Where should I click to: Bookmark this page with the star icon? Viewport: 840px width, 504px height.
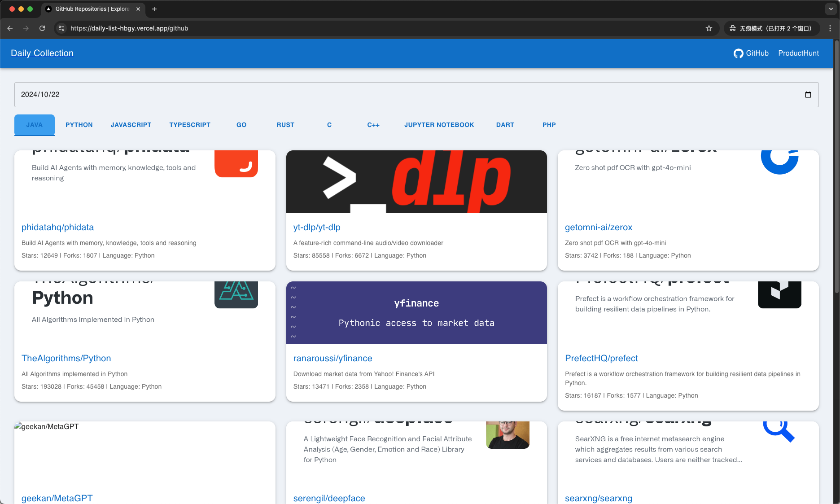tap(709, 28)
